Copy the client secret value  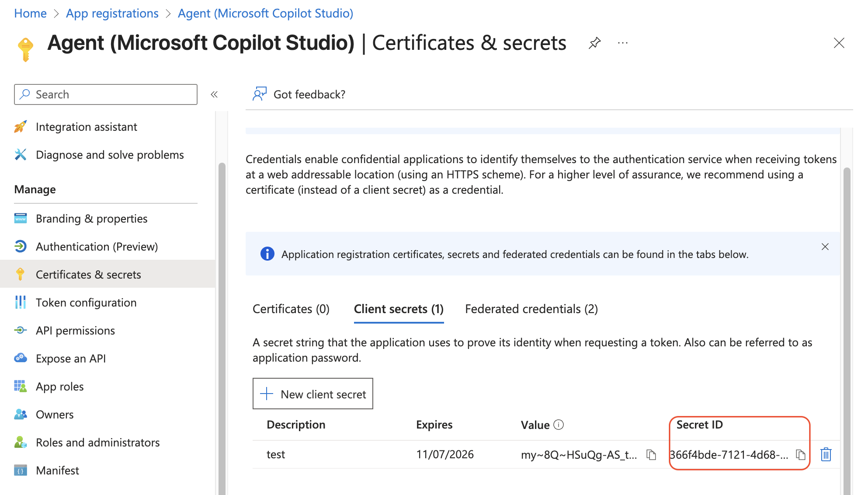[651, 455]
